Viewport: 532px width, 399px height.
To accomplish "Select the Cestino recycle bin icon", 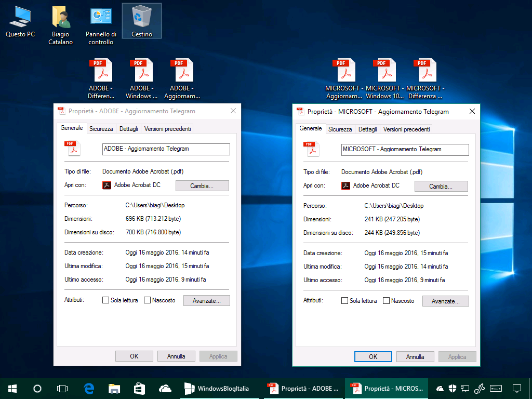I will pos(141,21).
